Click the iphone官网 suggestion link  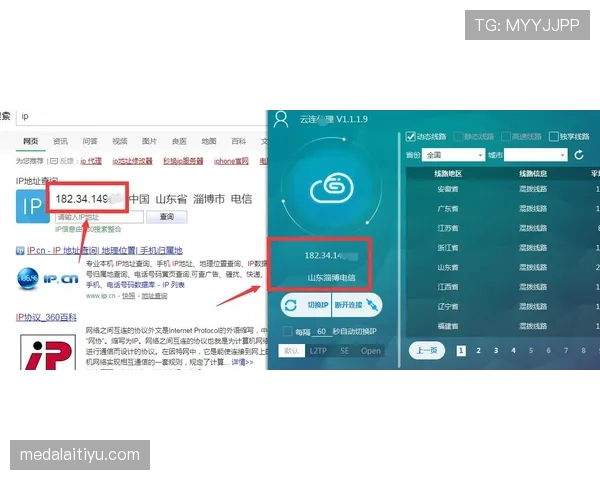click(231, 161)
